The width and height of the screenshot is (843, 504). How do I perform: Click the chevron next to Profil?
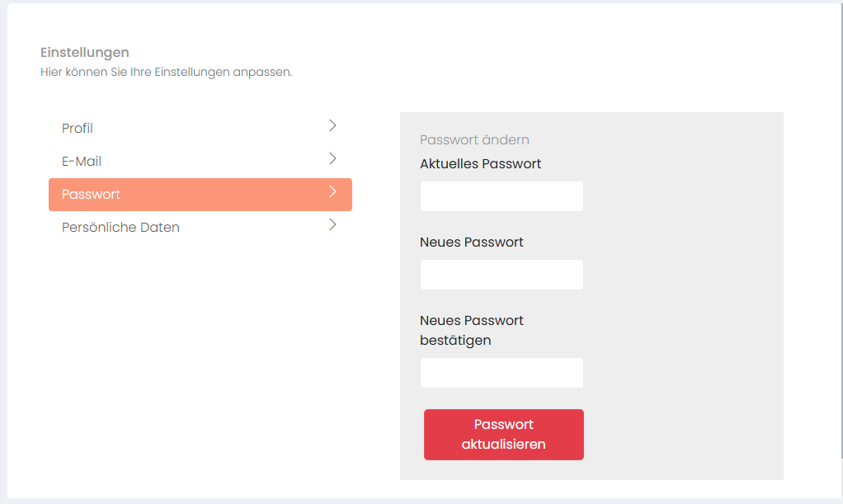332,125
